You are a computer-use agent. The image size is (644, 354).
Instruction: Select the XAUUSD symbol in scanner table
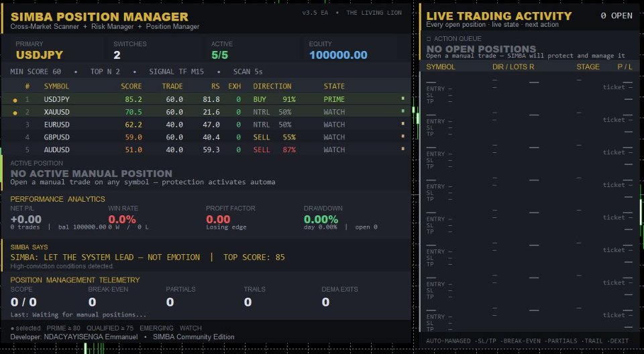click(x=56, y=112)
